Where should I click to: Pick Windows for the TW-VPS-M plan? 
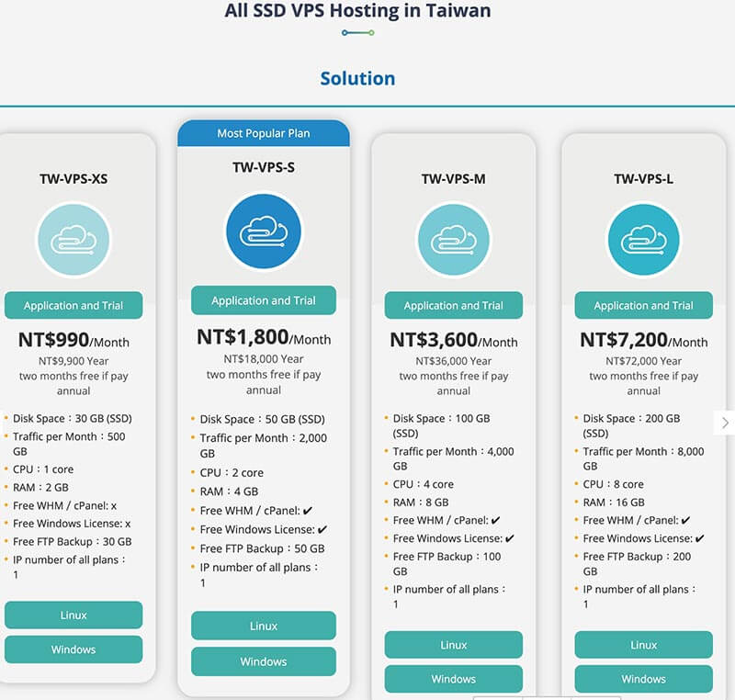click(453, 679)
